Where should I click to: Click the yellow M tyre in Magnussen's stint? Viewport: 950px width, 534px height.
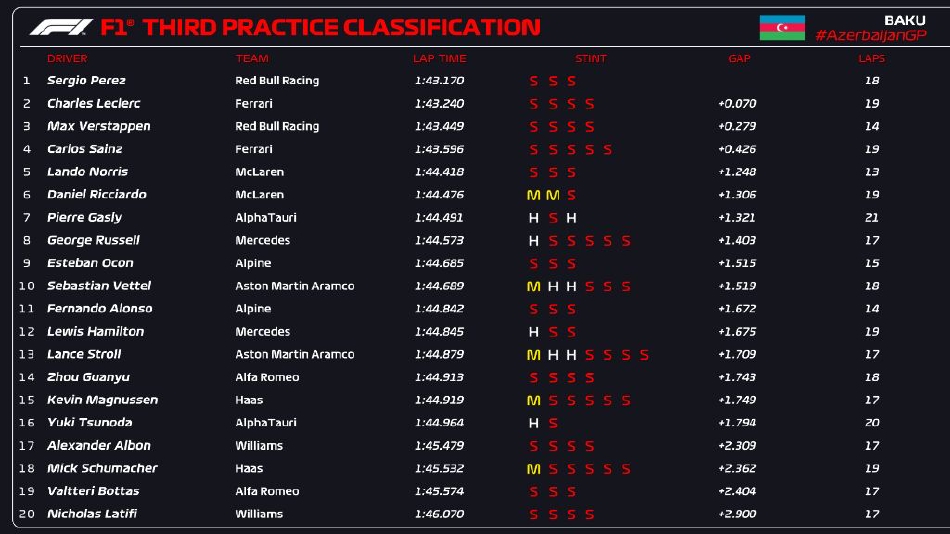click(x=533, y=400)
